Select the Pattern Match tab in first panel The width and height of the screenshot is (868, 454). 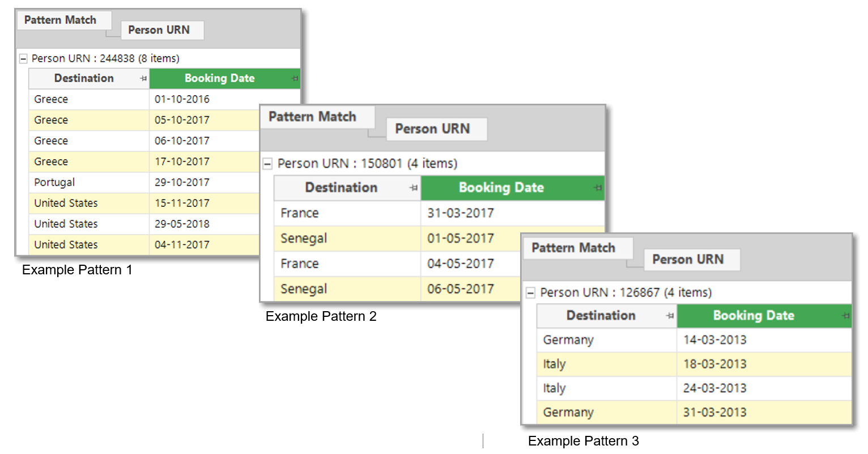60,20
